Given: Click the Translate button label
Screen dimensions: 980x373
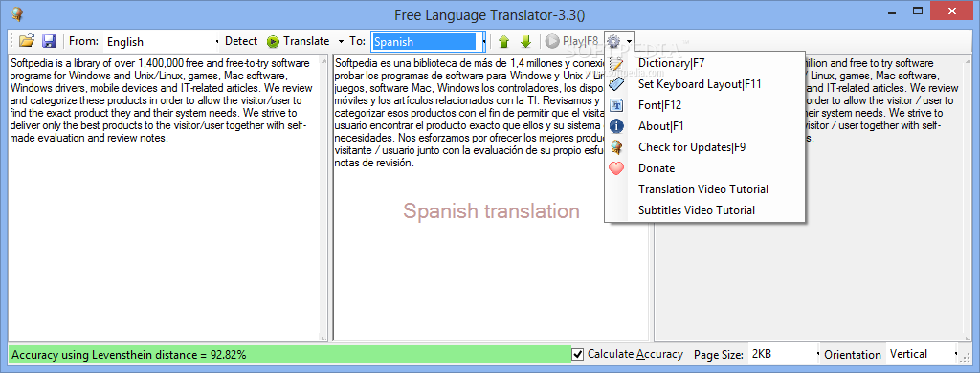Looking at the screenshot, I should pyautogui.click(x=306, y=41).
